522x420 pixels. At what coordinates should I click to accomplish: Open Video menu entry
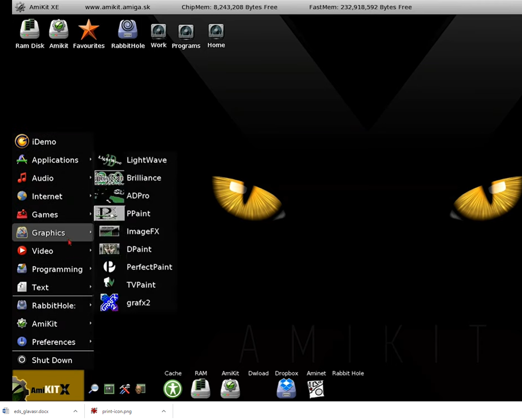tap(54, 251)
